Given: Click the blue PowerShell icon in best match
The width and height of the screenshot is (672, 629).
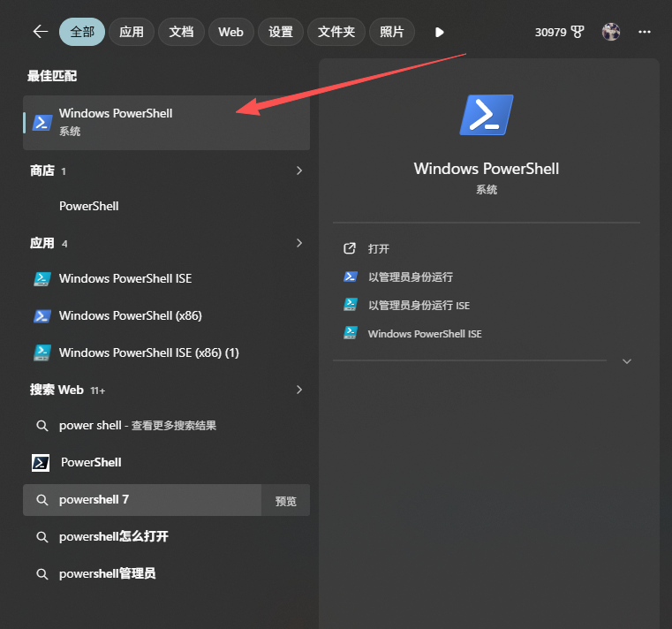Looking at the screenshot, I should 42,123.
